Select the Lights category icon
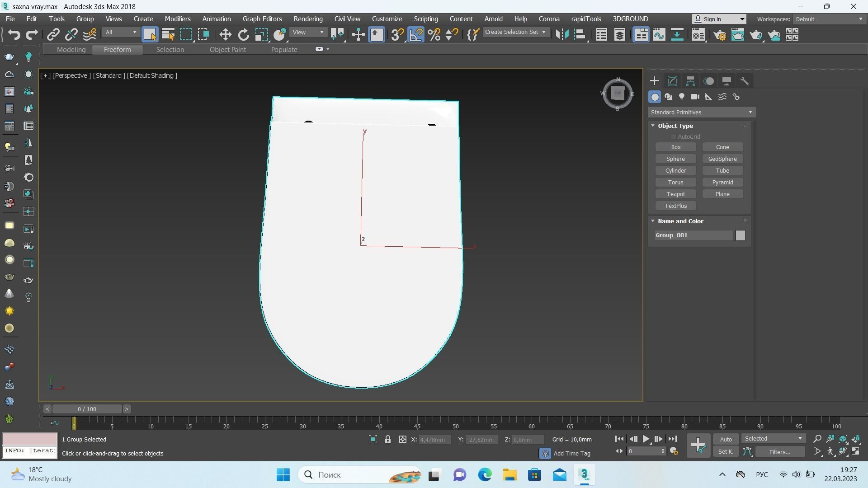868x488 pixels. click(x=682, y=97)
